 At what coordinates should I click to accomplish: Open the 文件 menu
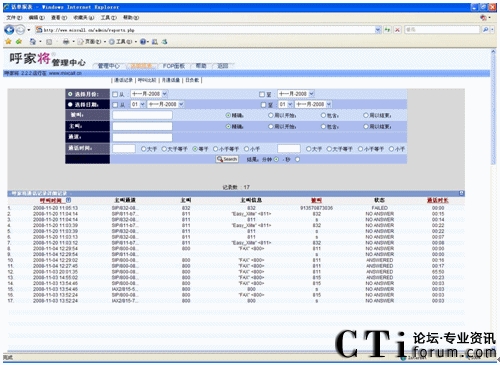click(14, 17)
